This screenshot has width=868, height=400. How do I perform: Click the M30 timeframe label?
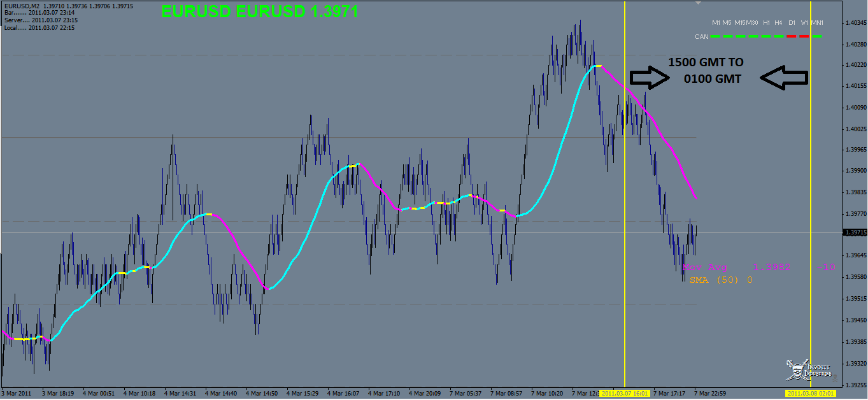coord(752,22)
